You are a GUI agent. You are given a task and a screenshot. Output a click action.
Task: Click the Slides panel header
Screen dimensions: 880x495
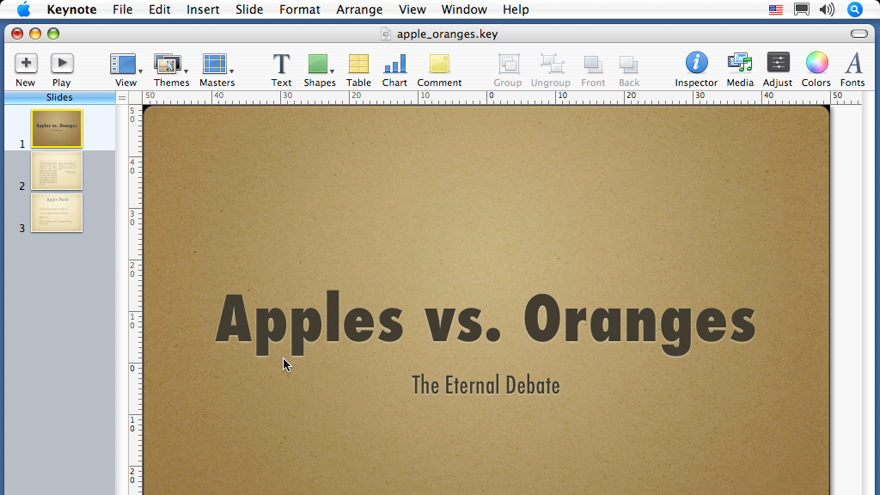click(x=59, y=98)
